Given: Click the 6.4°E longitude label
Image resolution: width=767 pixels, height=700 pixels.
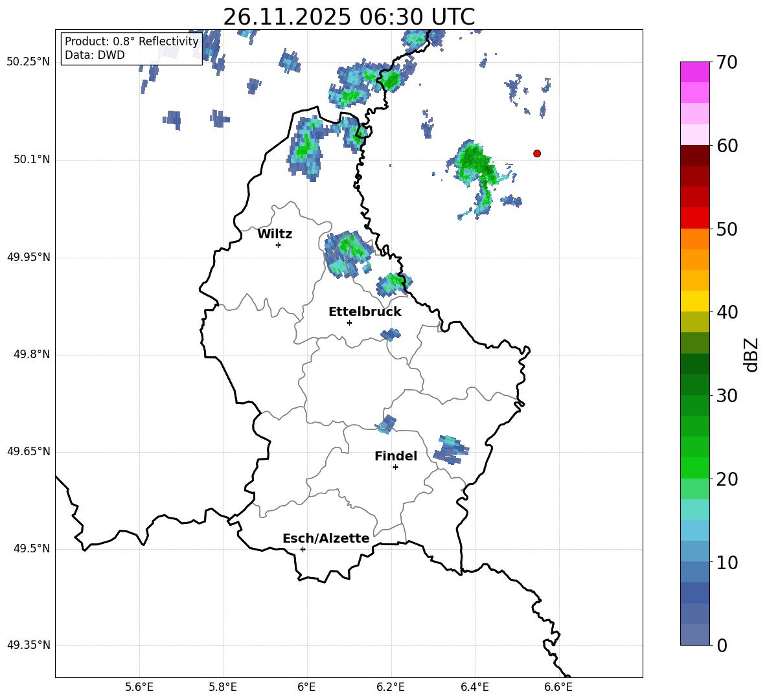Looking at the screenshot, I should 474,687.
